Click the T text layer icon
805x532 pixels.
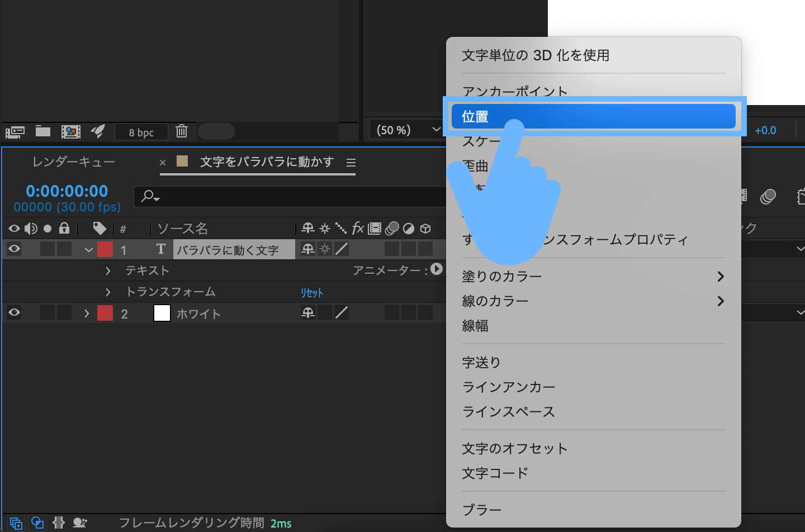coord(161,249)
